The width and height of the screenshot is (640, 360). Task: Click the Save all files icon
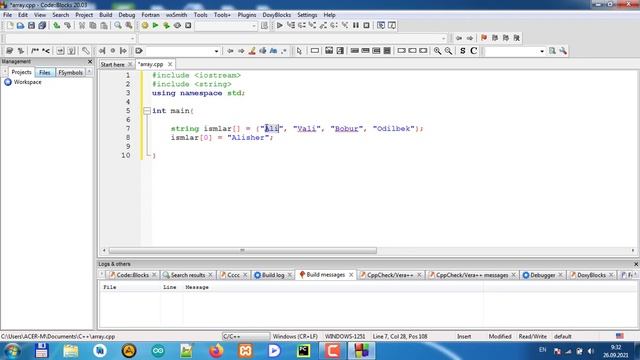pyautogui.click(x=42, y=25)
